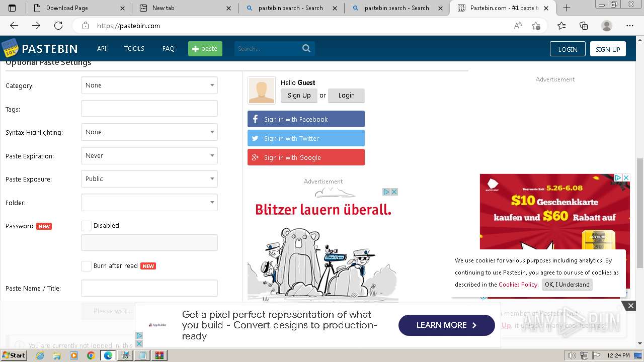Close the Blitzer advertisement X icon
Image resolution: width=644 pixels, height=362 pixels.
pos(394,192)
